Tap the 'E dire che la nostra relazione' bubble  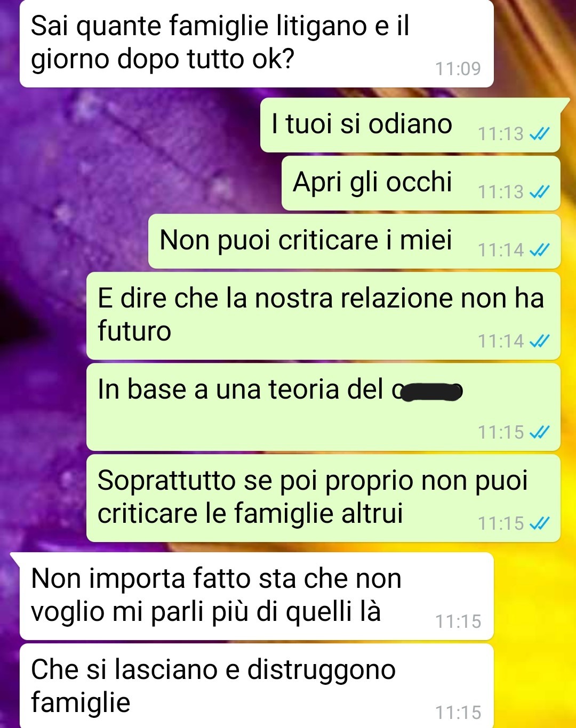(323, 316)
